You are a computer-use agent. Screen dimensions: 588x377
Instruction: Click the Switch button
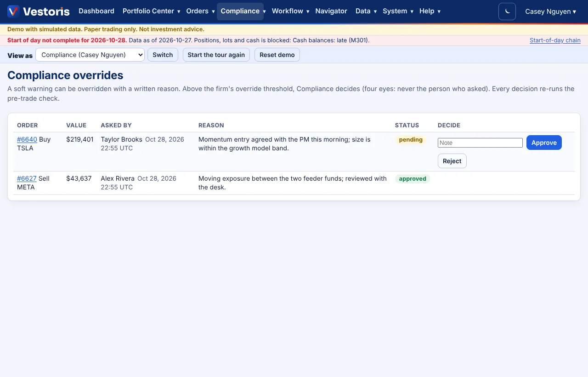(163, 55)
